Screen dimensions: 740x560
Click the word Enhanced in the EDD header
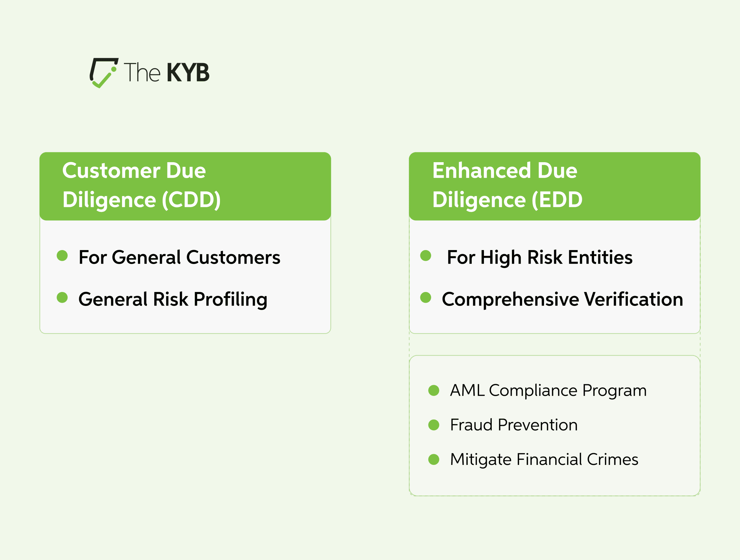[x=482, y=170]
